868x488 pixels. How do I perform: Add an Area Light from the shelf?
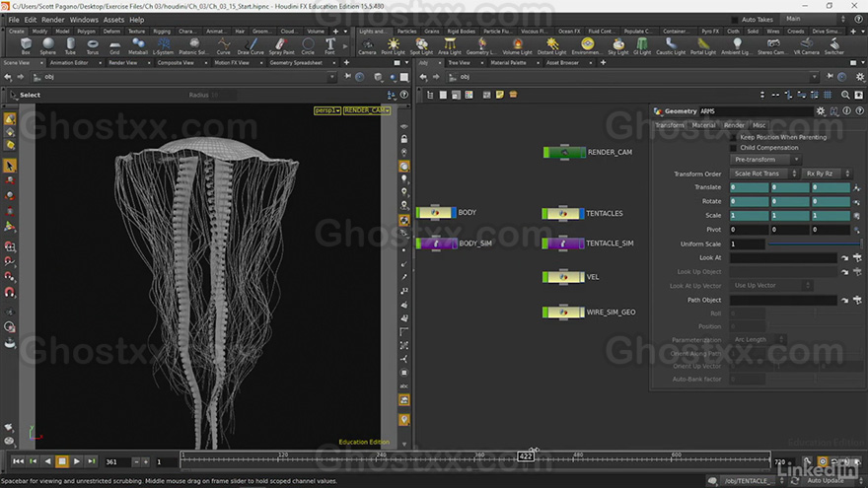(450, 46)
